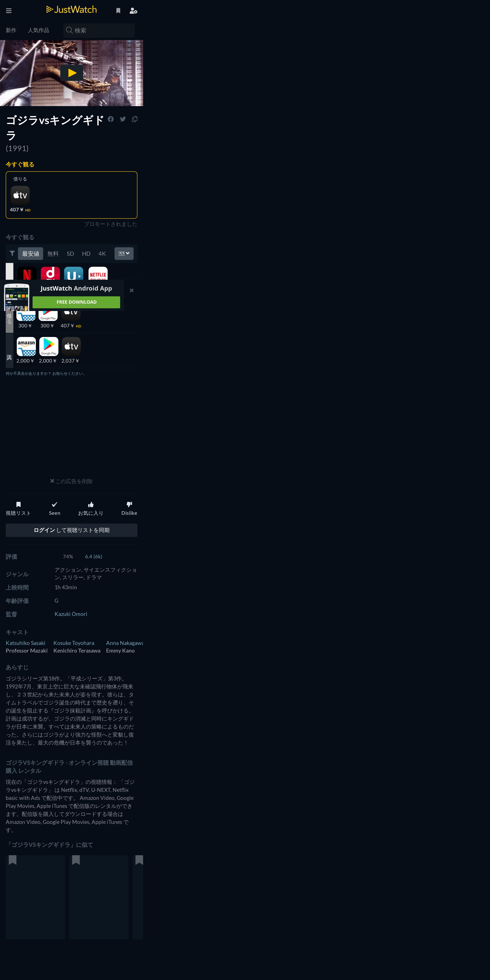Open the hamburger menu

[x=9, y=11]
